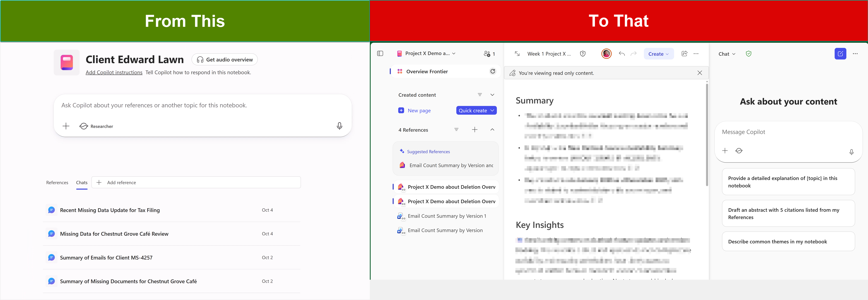The width and height of the screenshot is (868, 300).
Task: Focus the Add reference field
Action: [196, 182]
